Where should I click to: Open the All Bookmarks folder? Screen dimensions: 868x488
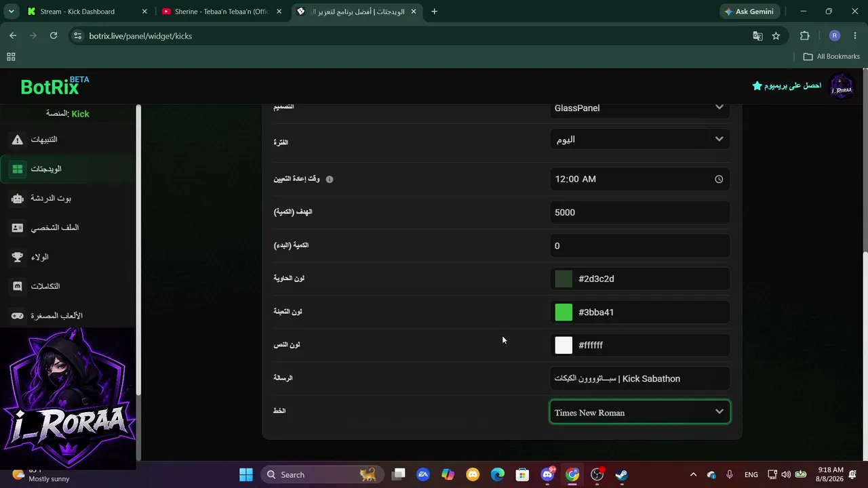(x=831, y=57)
